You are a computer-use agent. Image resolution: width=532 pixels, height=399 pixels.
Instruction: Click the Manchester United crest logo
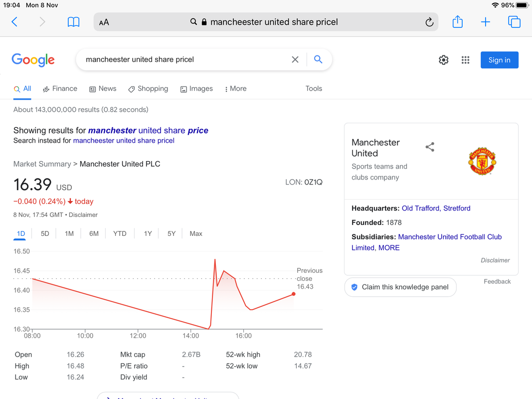482,161
